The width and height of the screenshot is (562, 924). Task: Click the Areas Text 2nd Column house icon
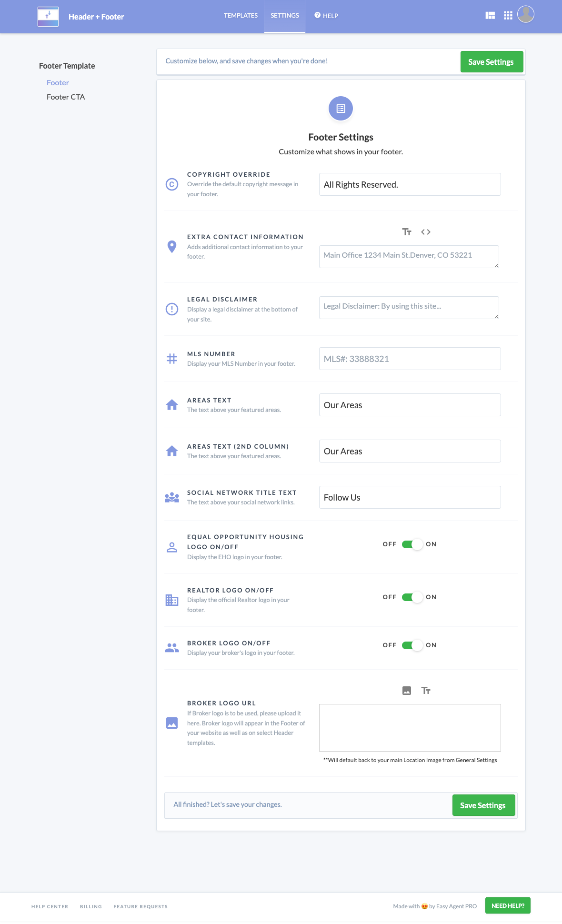(172, 451)
